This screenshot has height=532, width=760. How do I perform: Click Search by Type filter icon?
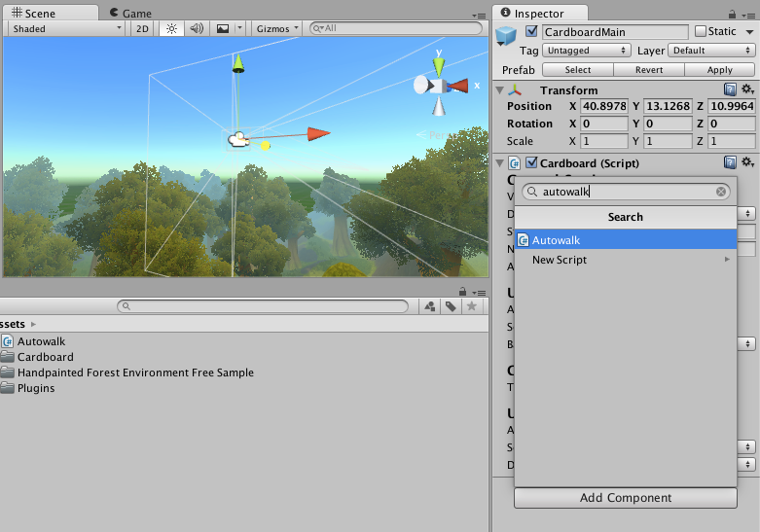point(429,306)
